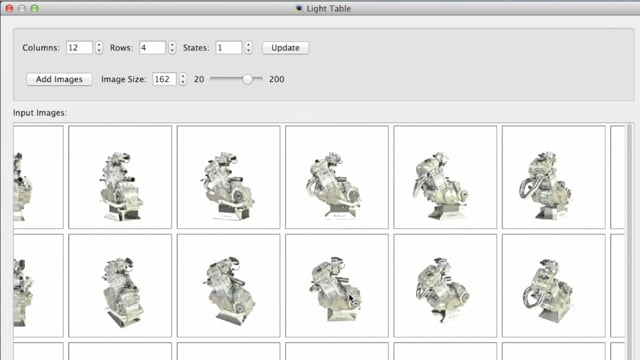The image size is (640, 360).
Task: Select second row, second engine thumbnail
Action: [120, 286]
